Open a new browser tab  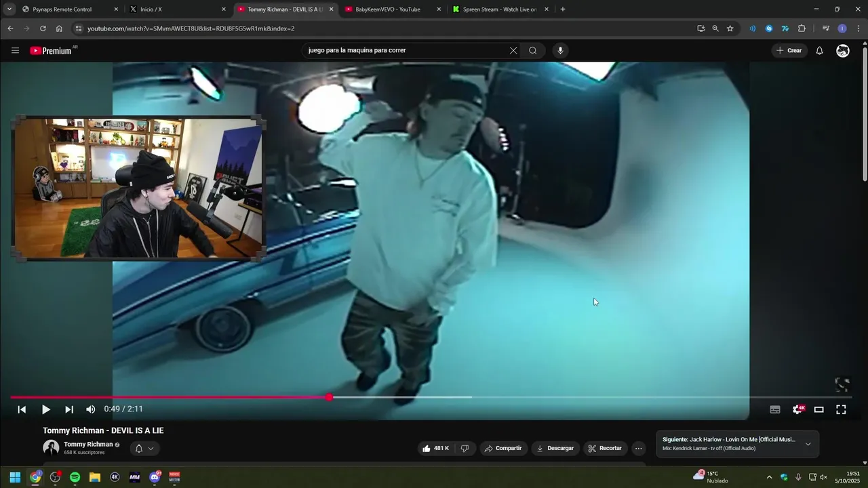(563, 9)
